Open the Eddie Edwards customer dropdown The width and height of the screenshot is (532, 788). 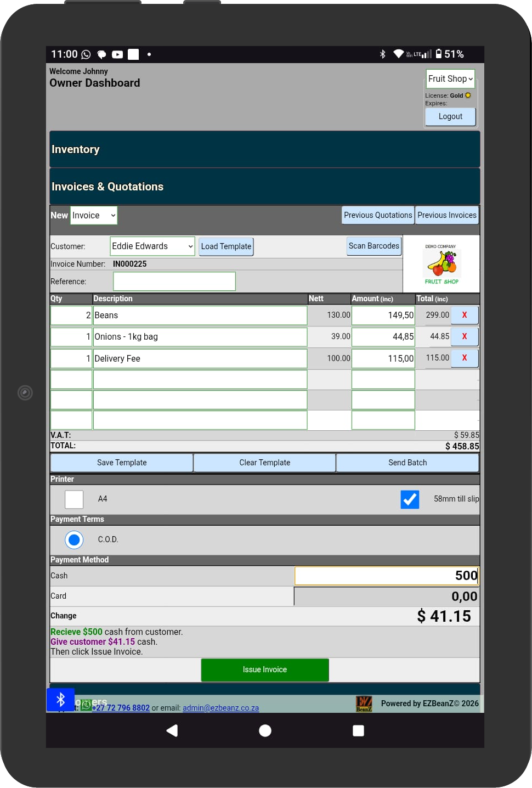(152, 246)
